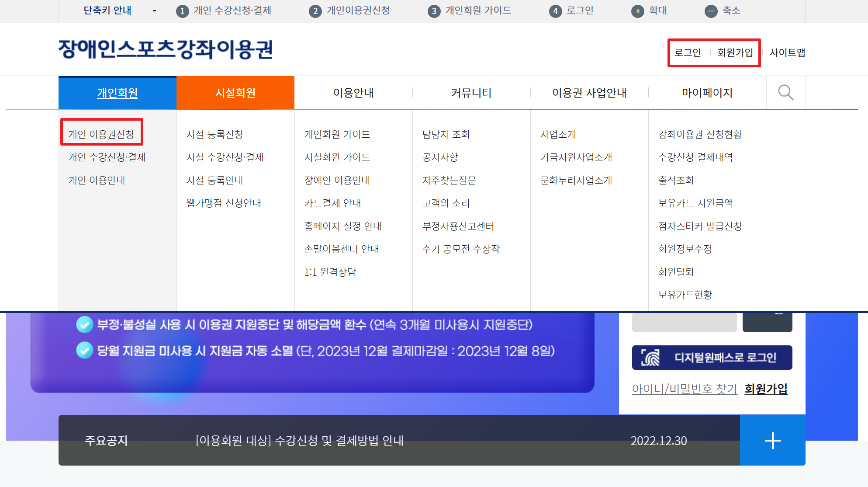Open the 사이트맵 link
This screenshot has width=868, height=487.
pyautogui.click(x=787, y=52)
